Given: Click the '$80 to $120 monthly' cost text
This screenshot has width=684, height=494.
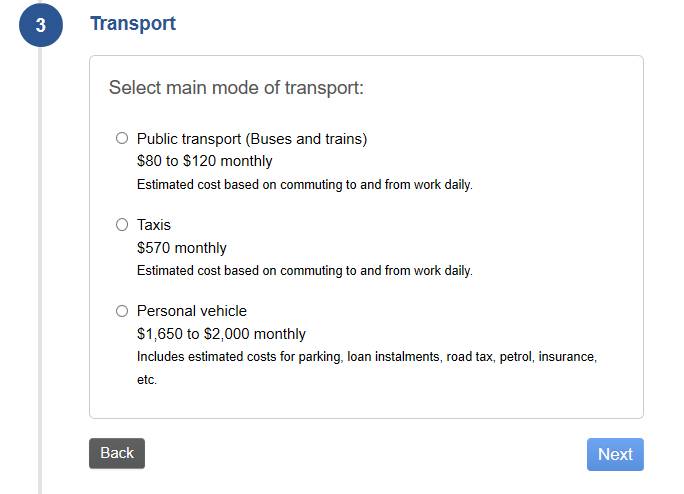Looking at the screenshot, I should point(204,161).
